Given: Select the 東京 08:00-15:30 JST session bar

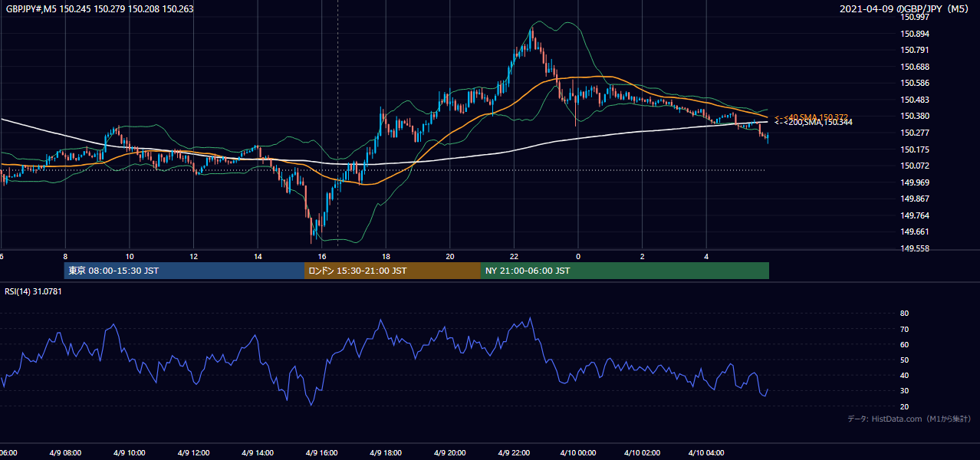Looking at the screenshot, I should pos(184,271).
